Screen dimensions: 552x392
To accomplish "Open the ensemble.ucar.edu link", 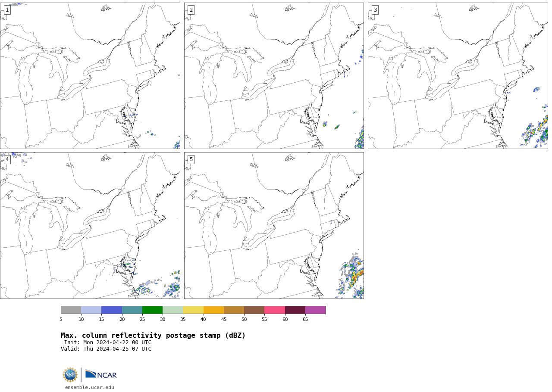I will click(x=90, y=387).
